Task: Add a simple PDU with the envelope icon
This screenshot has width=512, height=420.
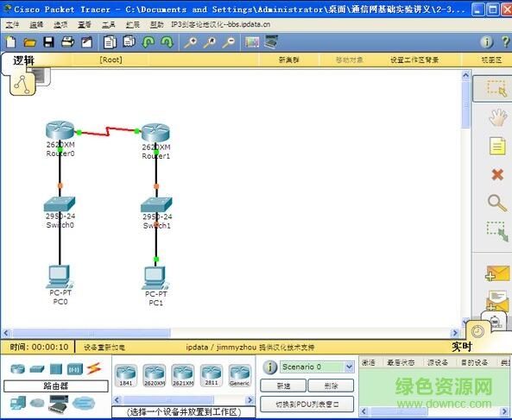Action: (x=497, y=273)
